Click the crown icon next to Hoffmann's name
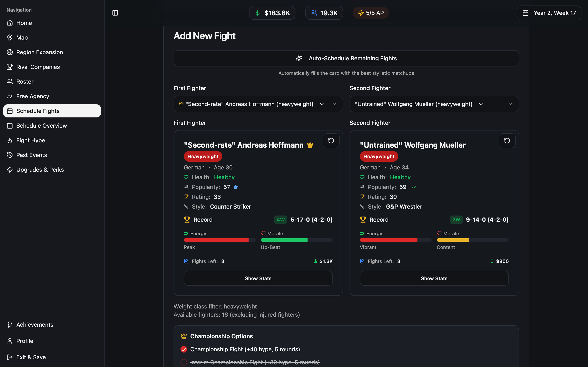 pyautogui.click(x=310, y=145)
